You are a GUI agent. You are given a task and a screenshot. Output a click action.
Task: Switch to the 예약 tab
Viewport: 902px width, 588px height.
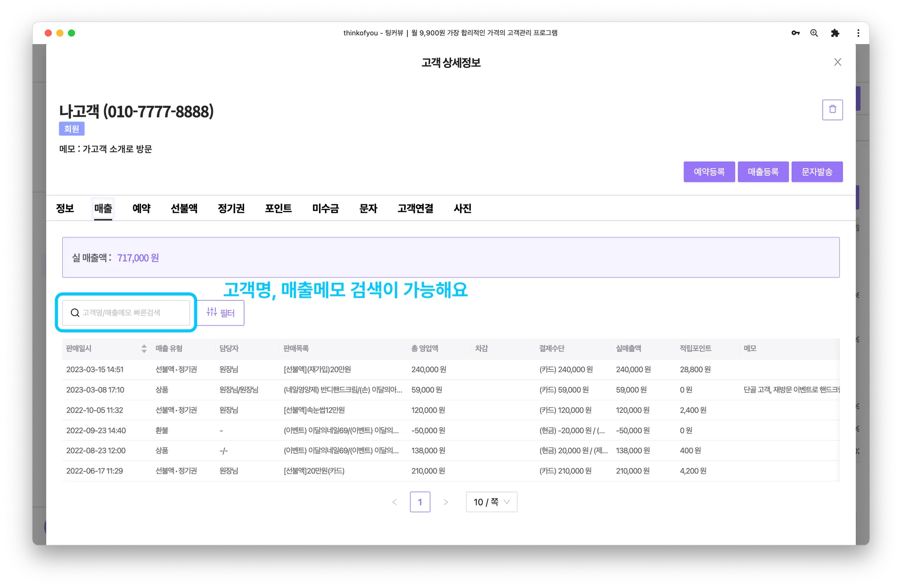pos(141,208)
